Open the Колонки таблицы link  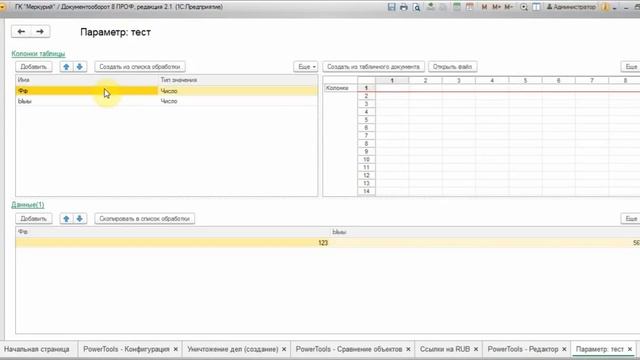38,53
